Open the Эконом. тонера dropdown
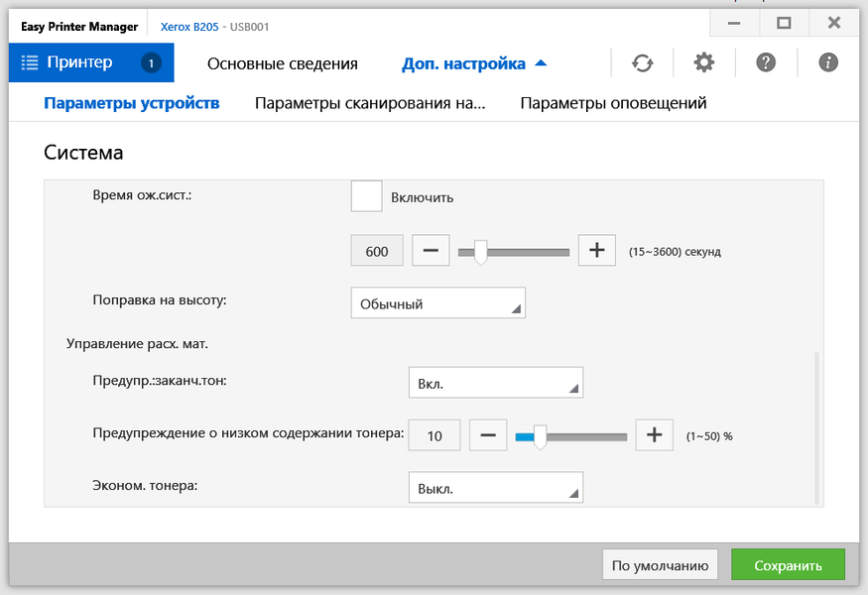Screen dimensions: 868x595 [x=495, y=488]
